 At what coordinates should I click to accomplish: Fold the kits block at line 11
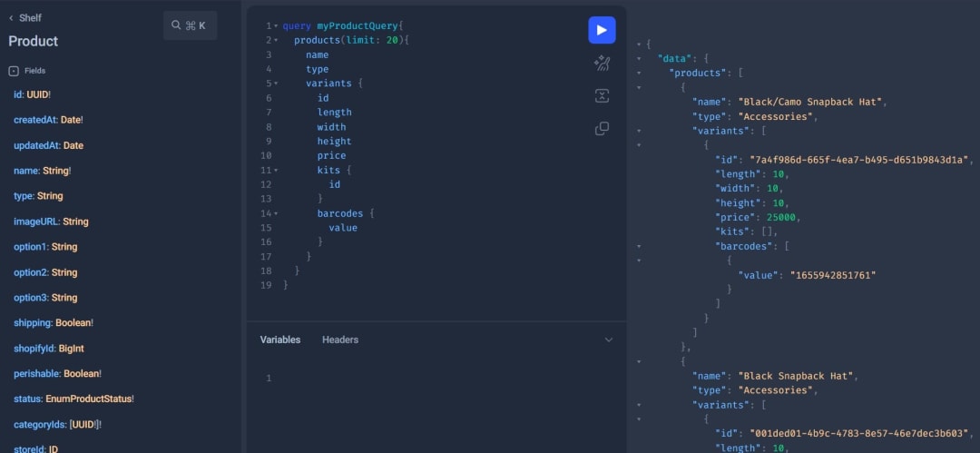(276, 170)
